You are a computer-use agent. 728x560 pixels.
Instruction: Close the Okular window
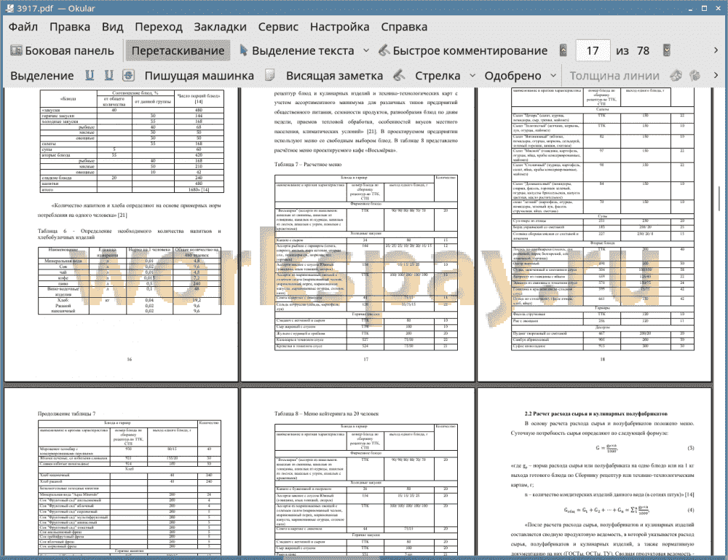(719, 8)
